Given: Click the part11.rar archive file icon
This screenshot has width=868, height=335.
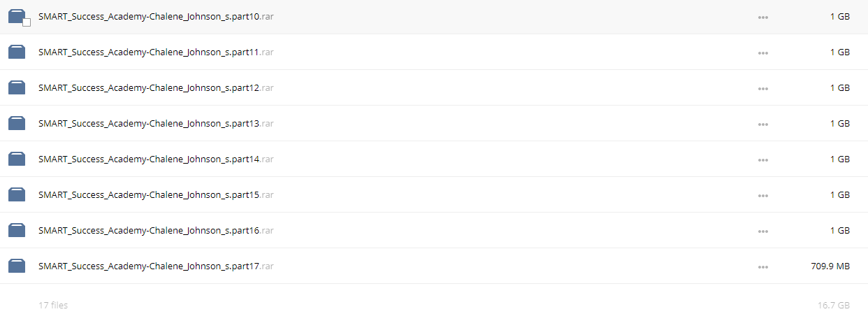Looking at the screenshot, I should tap(17, 52).
